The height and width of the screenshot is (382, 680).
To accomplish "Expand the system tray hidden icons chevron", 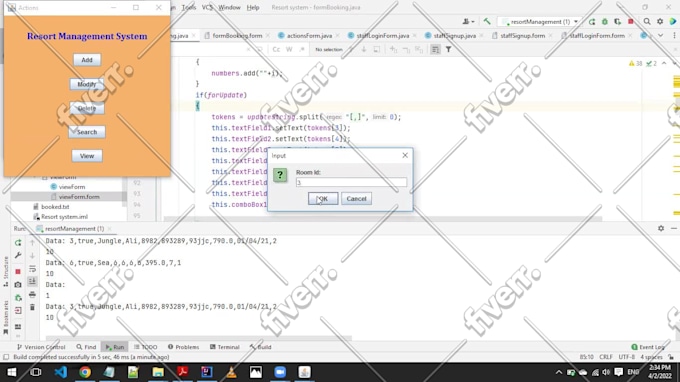I will [559, 372].
